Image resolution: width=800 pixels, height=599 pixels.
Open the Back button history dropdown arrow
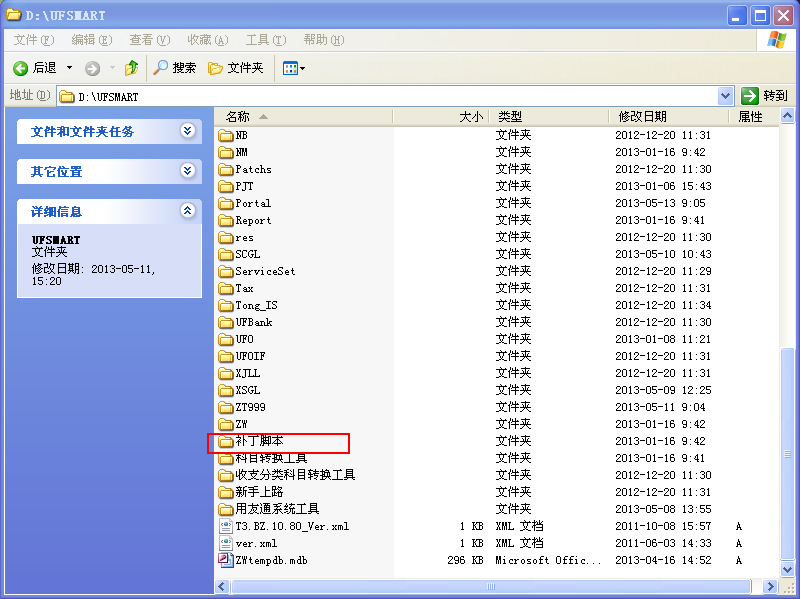[69, 68]
